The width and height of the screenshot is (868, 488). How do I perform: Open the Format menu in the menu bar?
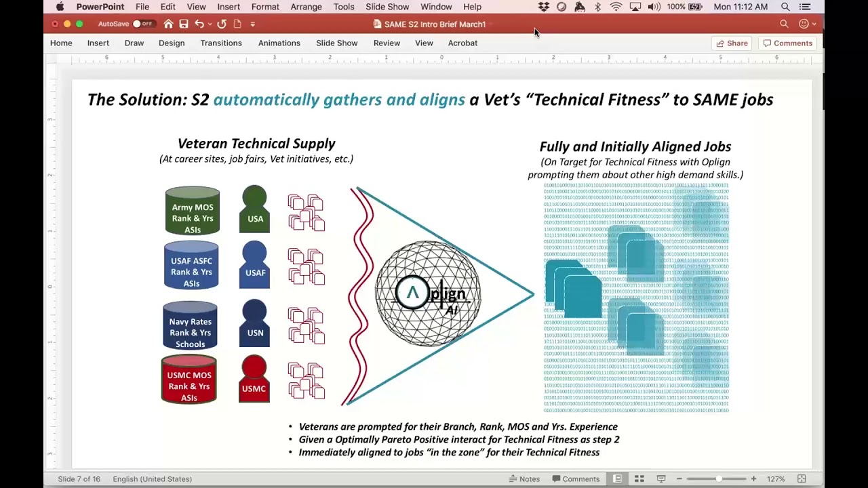[265, 7]
